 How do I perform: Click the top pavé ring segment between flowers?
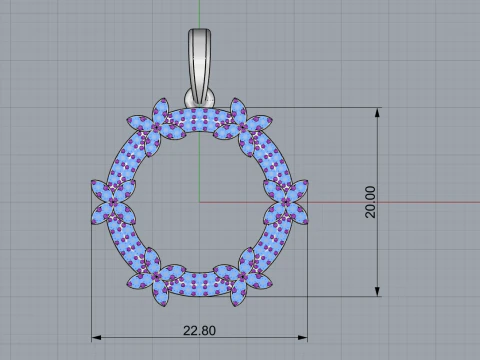[199, 119]
